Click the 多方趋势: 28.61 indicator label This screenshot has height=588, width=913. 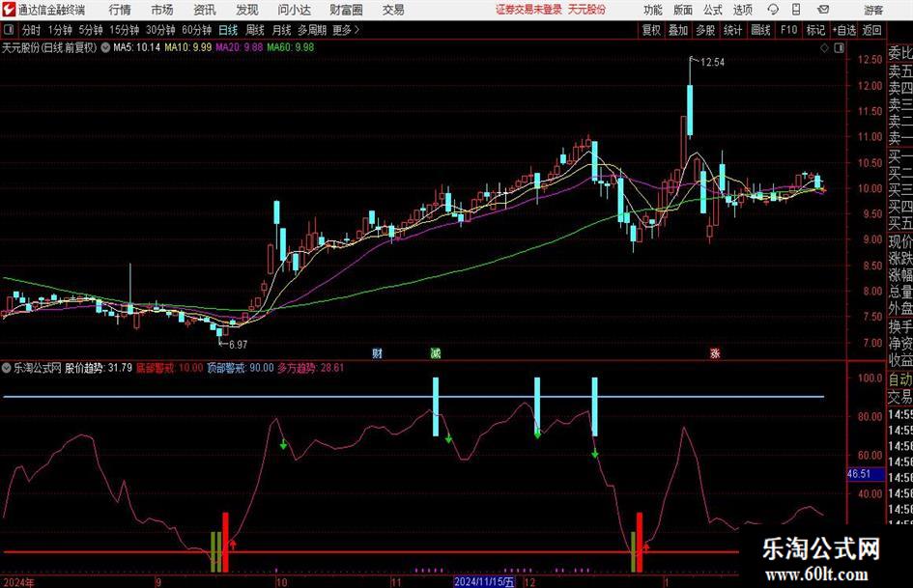[310, 368]
